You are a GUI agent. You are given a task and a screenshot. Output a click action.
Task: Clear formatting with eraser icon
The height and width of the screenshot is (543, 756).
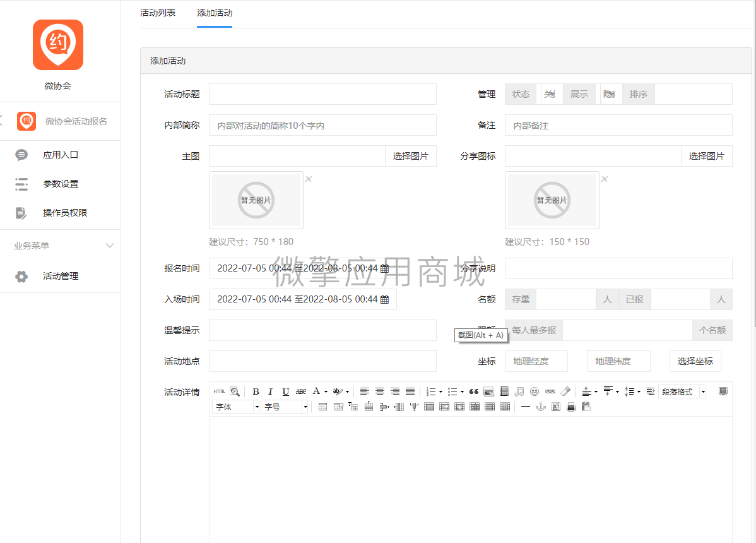coord(565,391)
